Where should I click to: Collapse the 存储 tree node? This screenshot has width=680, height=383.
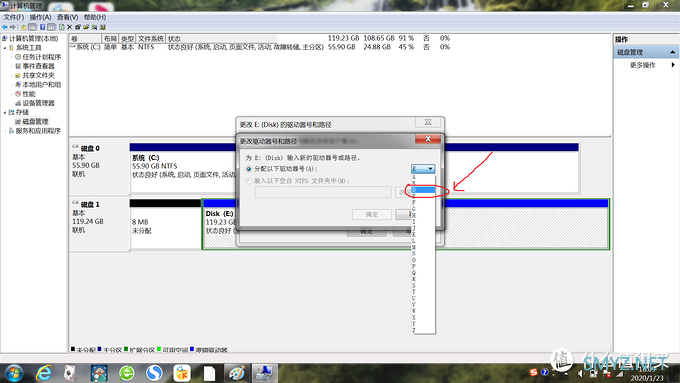click(x=5, y=112)
